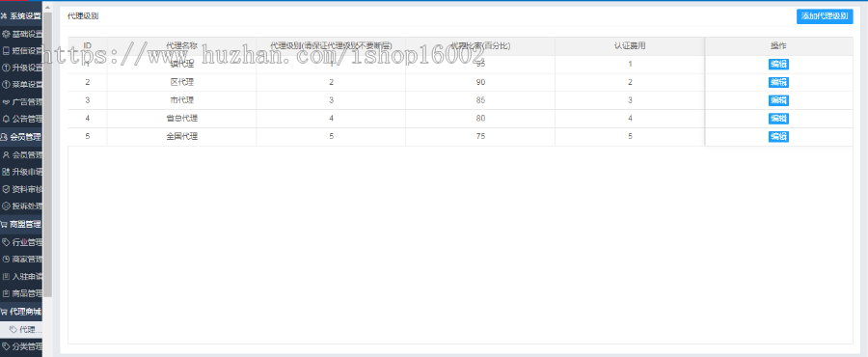Edit the 区代理 row
The width and height of the screenshot is (868, 357).
pos(778,82)
